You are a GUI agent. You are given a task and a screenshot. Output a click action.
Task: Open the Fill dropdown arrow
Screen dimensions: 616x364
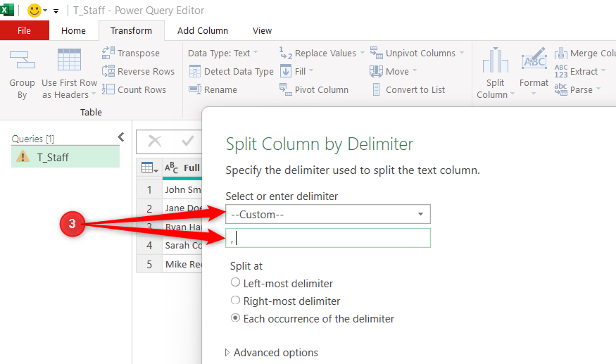(x=311, y=70)
